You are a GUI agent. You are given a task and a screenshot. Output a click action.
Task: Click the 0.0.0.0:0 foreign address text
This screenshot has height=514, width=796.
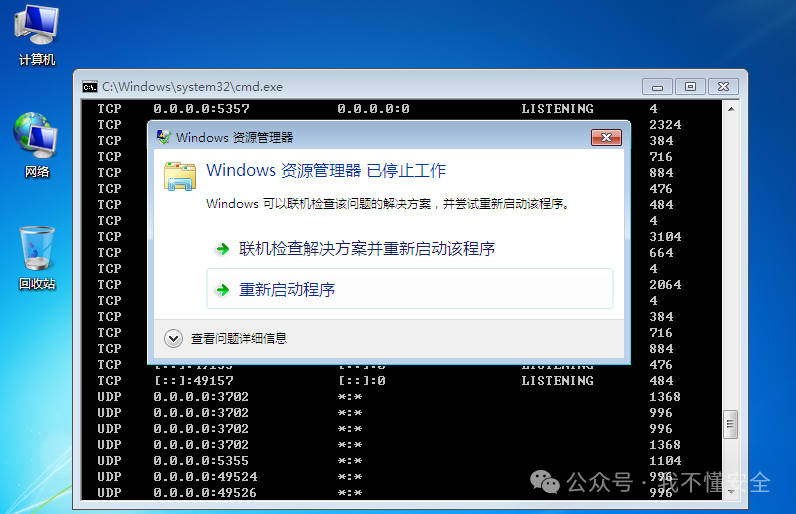click(x=373, y=109)
